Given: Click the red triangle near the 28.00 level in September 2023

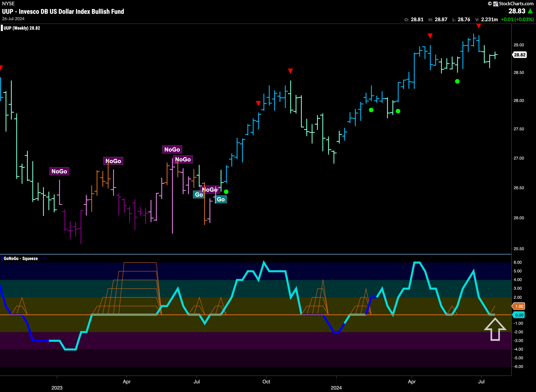Looking at the screenshot, I should click(x=258, y=103).
